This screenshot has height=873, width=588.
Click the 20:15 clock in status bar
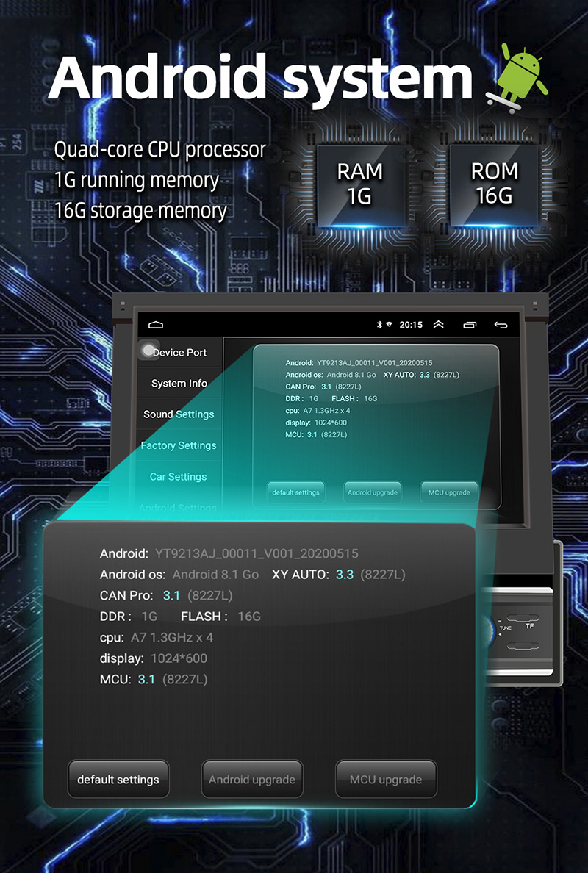click(x=411, y=325)
